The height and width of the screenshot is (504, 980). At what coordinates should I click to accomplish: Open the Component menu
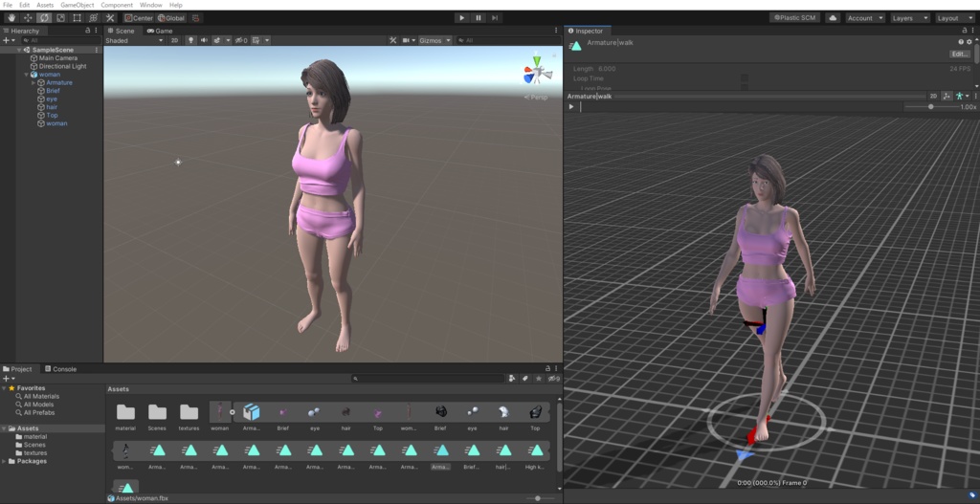pos(116,5)
